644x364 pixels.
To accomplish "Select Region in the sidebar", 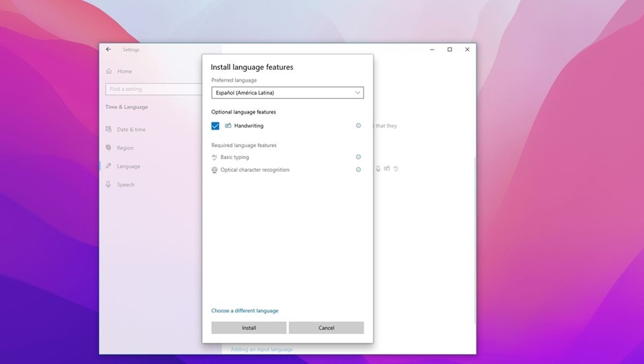I will (x=125, y=148).
